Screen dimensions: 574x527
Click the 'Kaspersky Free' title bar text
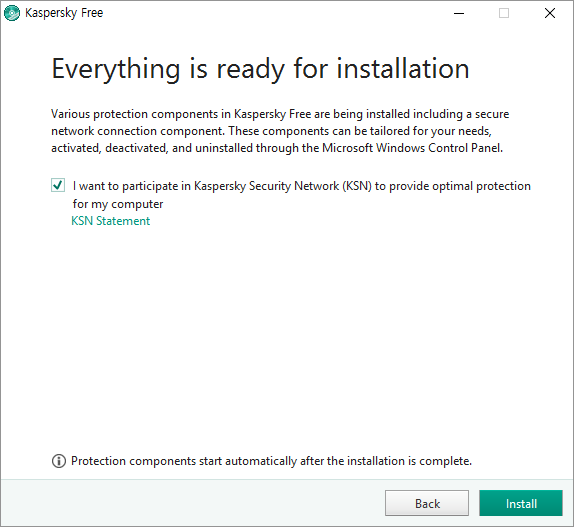tap(64, 13)
